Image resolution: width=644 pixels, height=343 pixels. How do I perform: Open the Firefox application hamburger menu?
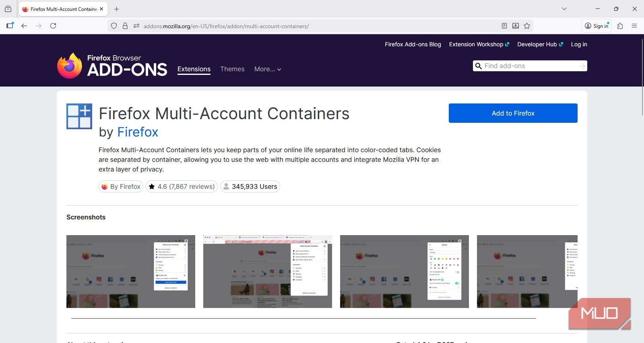coord(634,26)
